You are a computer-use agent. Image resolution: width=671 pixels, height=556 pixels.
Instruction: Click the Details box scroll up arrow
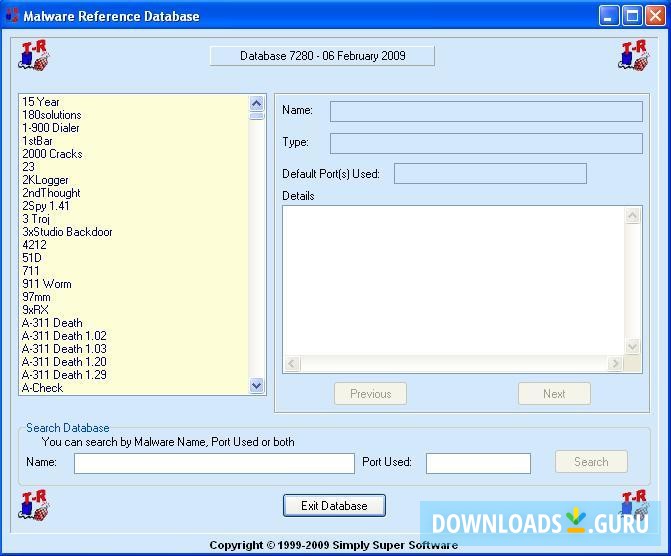point(632,215)
